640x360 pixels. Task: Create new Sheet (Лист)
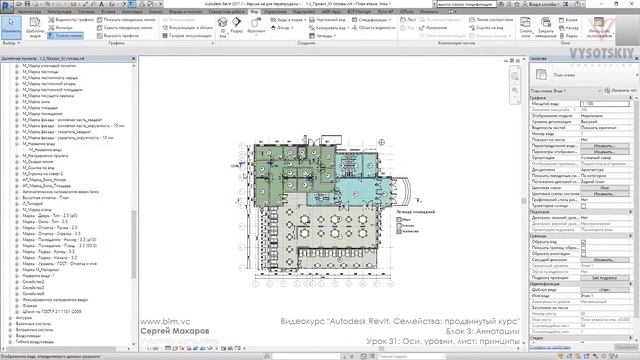point(408,20)
